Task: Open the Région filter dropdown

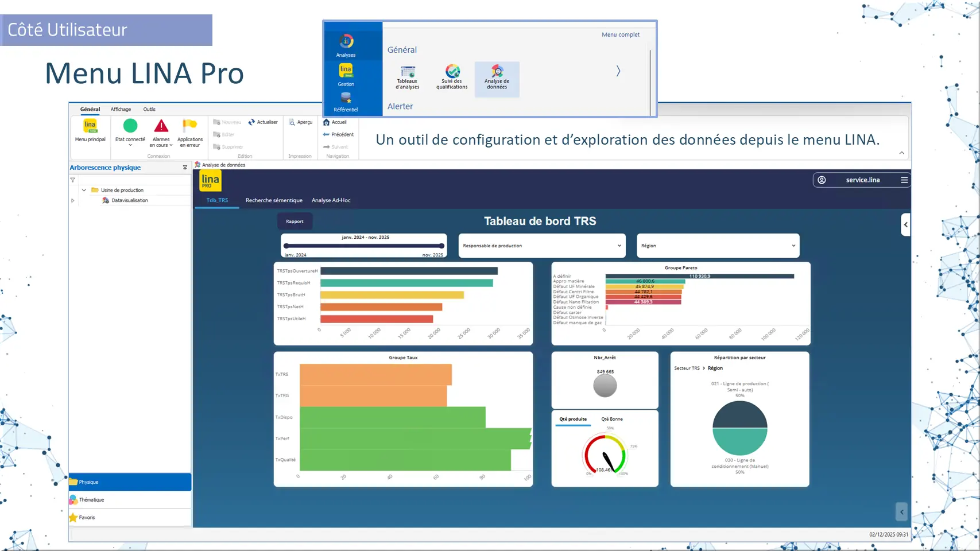Action: click(x=718, y=246)
